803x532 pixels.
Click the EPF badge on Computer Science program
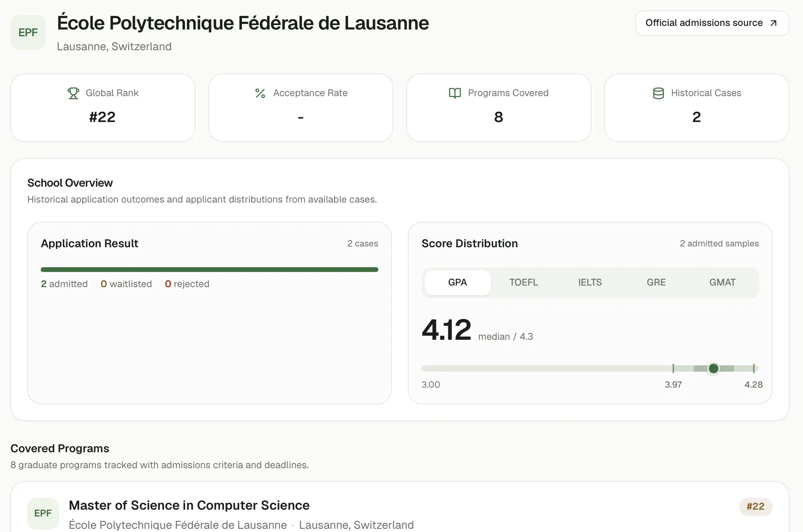43,513
